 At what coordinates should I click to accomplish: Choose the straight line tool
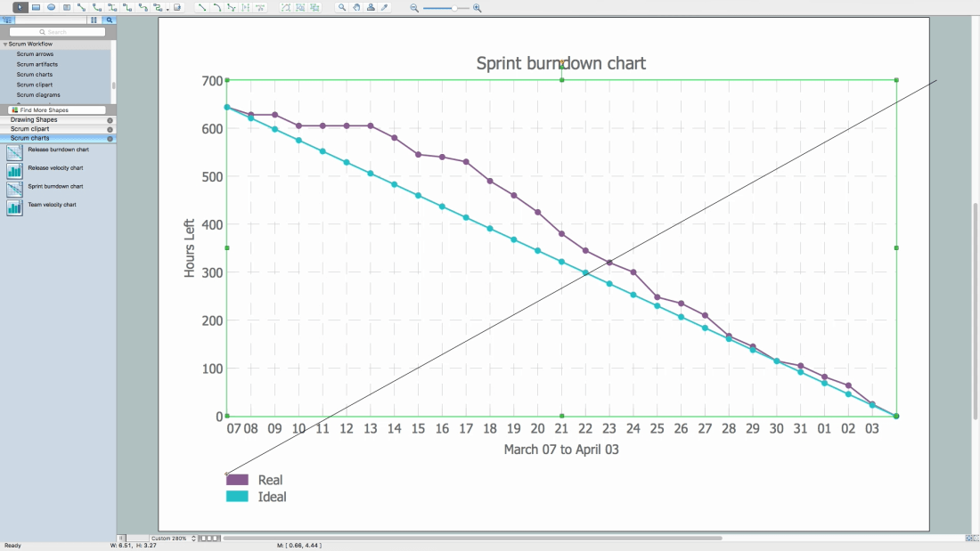pos(202,7)
